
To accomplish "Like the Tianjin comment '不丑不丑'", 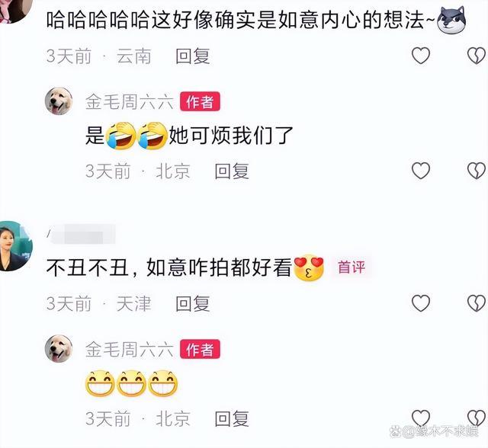I will coord(421,302).
